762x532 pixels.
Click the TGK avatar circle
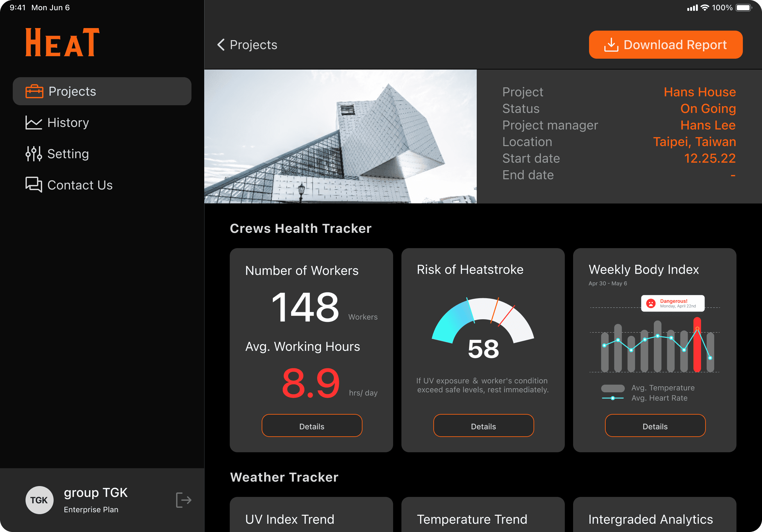coord(39,500)
